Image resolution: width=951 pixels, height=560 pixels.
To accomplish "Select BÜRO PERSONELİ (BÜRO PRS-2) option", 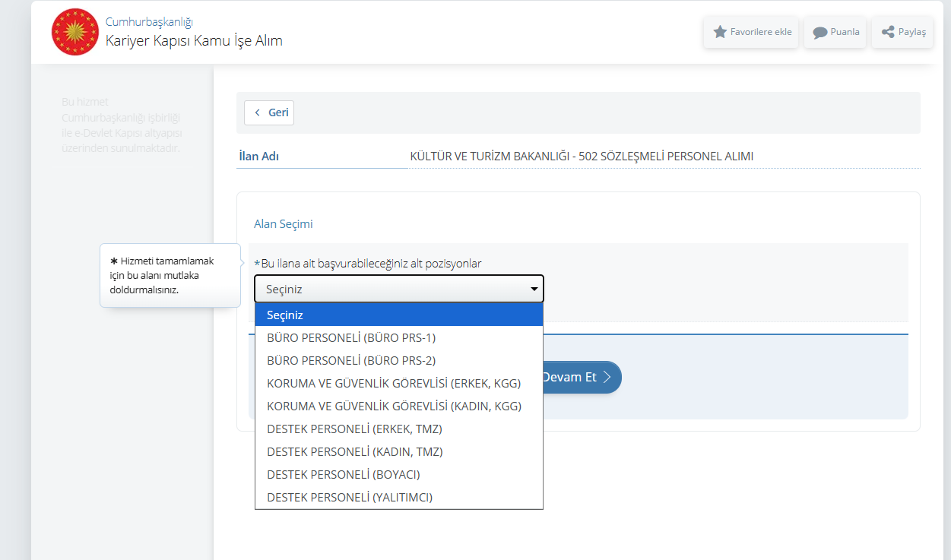I will coord(399,360).
